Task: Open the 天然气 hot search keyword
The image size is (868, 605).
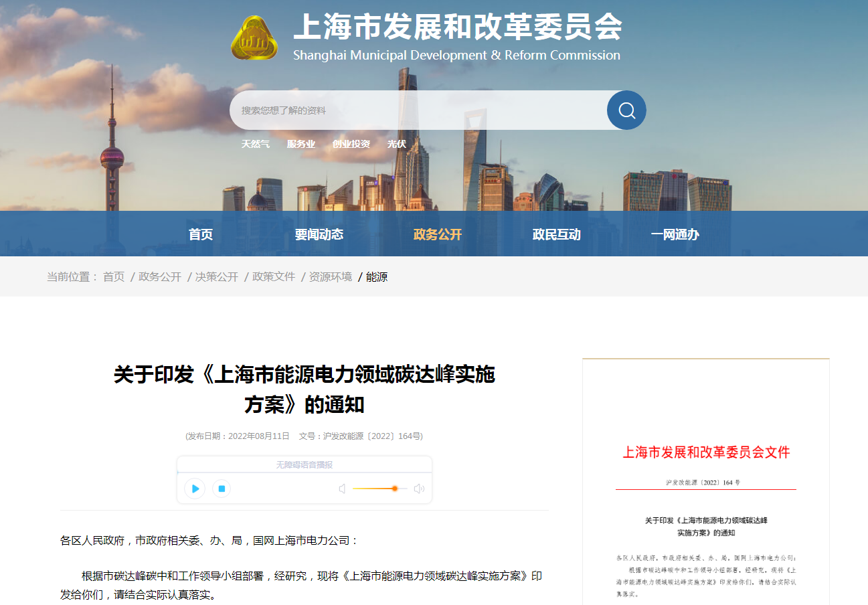Action: click(255, 144)
